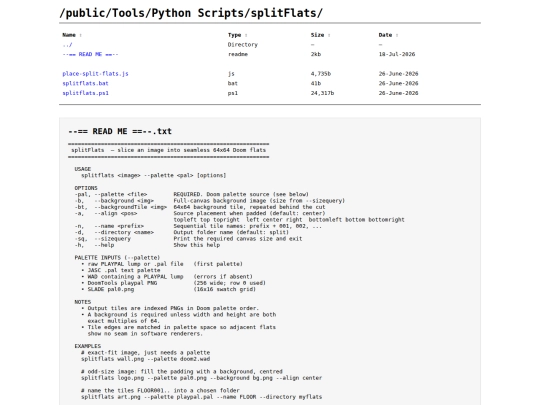540x405 pixels.
Task: Go up to the parent directory ../
Action: [x=67, y=45]
